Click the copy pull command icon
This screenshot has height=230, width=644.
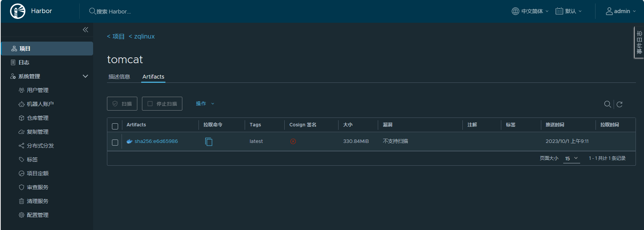(x=209, y=142)
